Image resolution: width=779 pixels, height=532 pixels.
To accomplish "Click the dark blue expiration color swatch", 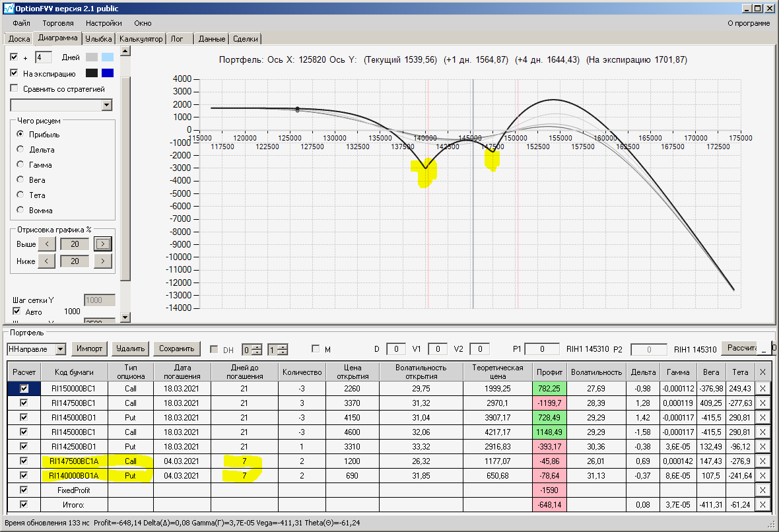I will pos(108,73).
